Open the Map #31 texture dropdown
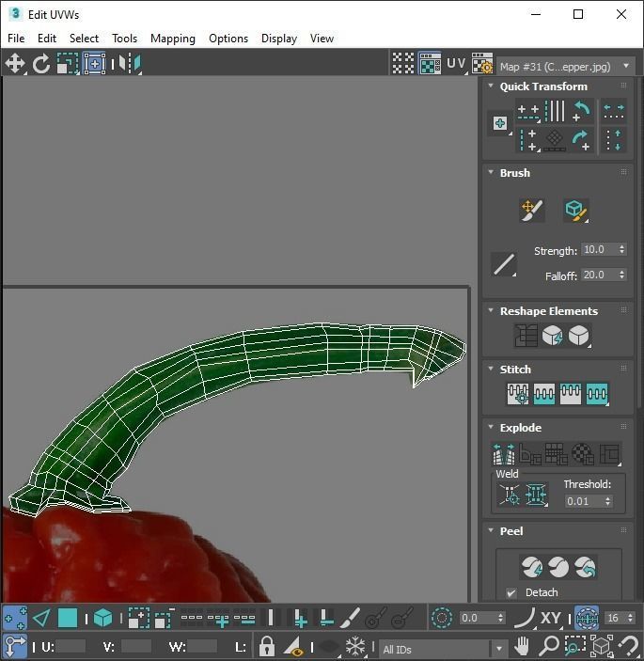Screen dimensions: 644x661 566,67
